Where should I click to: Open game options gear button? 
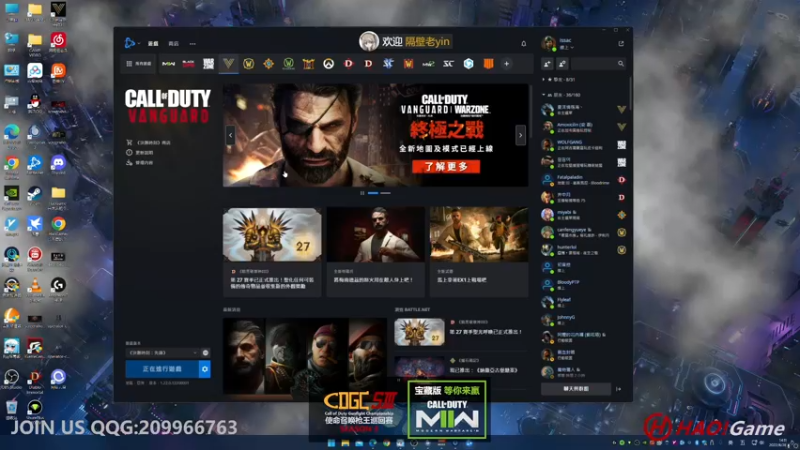coord(205,369)
